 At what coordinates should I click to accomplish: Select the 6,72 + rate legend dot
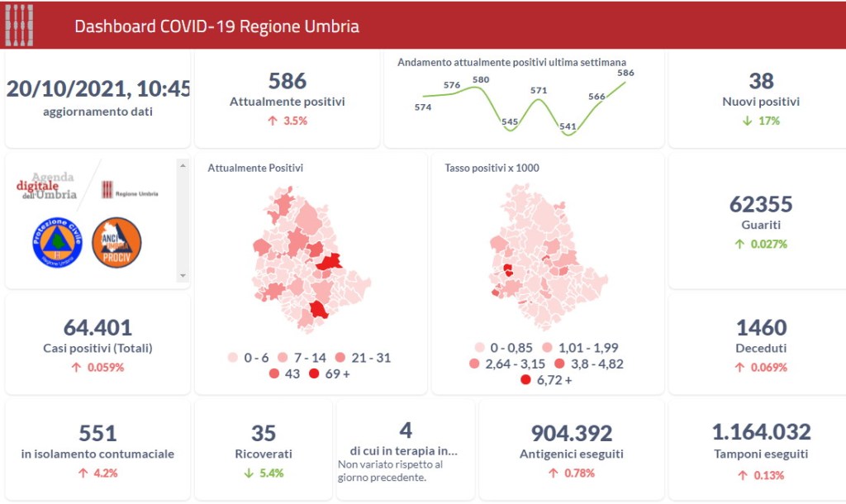click(525, 380)
